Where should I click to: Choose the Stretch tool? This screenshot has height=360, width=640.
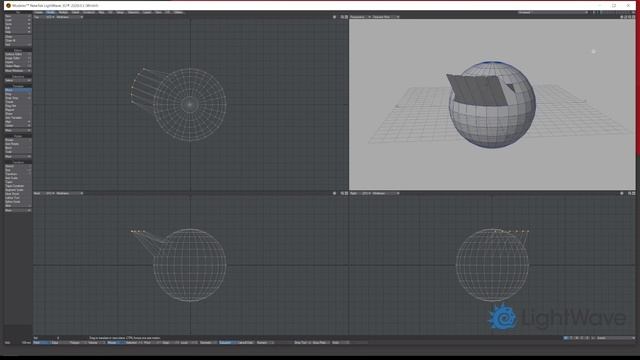18,166
